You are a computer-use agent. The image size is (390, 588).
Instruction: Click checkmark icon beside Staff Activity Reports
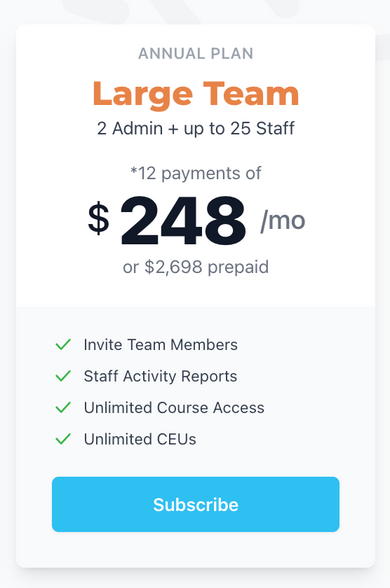click(x=63, y=376)
